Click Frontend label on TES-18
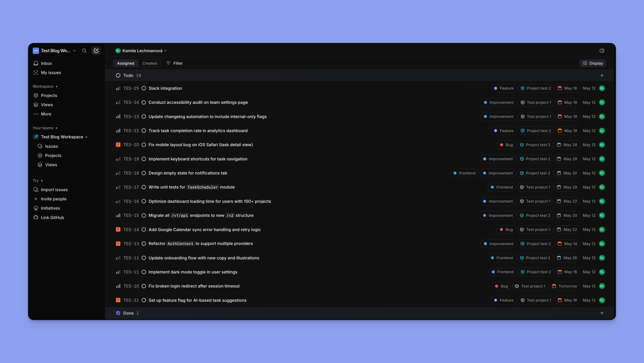This screenshot has height=363, width=644. [x=464, y=173]
